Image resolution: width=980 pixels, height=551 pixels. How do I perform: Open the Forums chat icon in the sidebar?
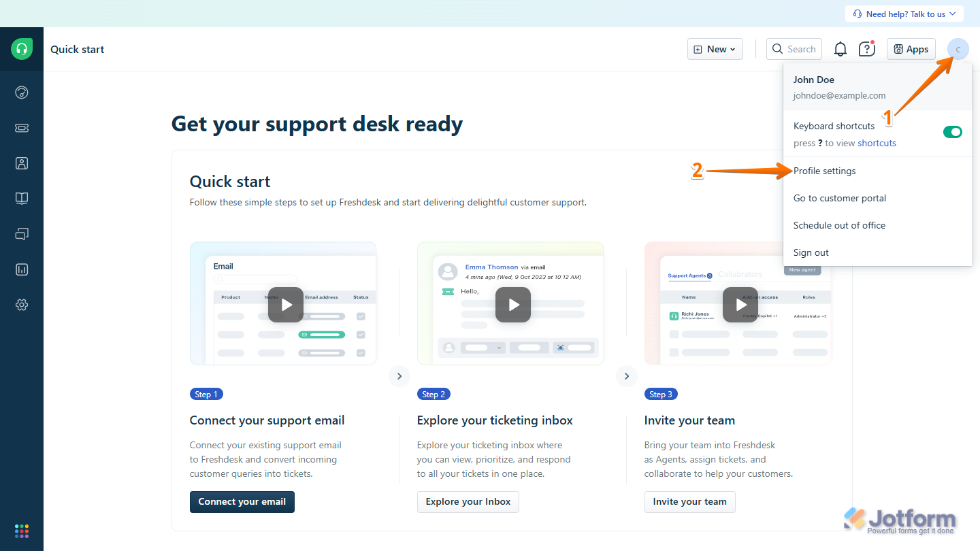pos(22,234)
